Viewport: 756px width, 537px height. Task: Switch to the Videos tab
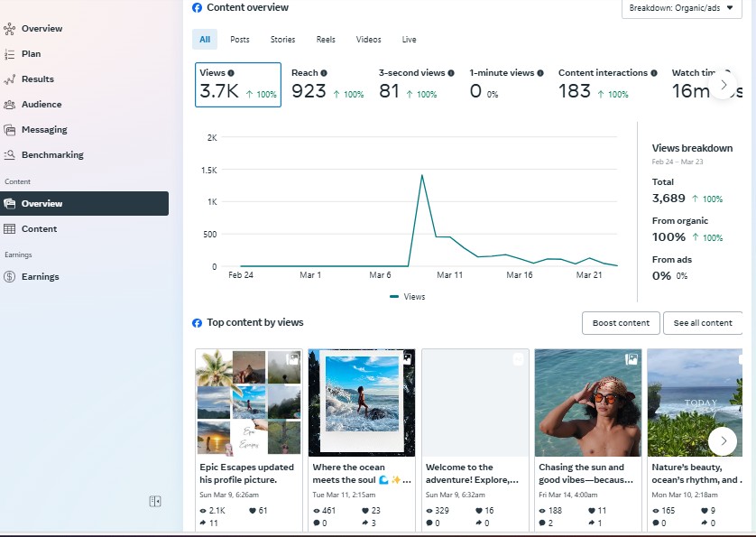(x=368, y=40)
